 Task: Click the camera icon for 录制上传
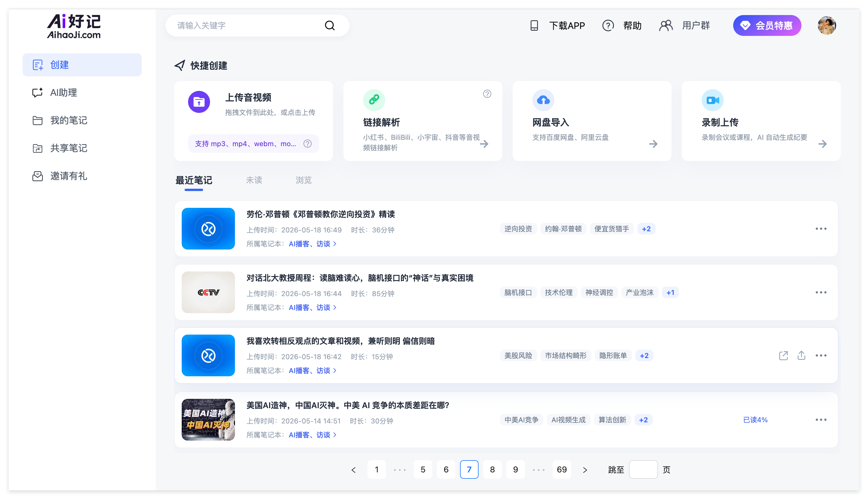(x=712, y=100)
